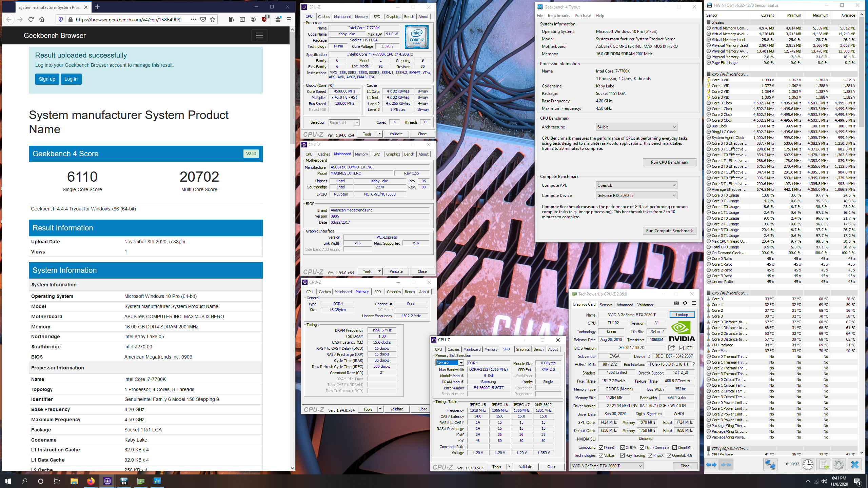
Task: Open GPU-Z hamburger menu
Action: pyautogui.click(x=694, y=303)
